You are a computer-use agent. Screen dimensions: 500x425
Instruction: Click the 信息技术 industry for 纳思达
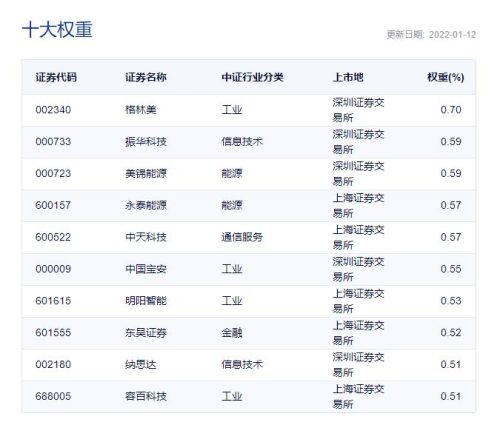[x=242, y=364]
